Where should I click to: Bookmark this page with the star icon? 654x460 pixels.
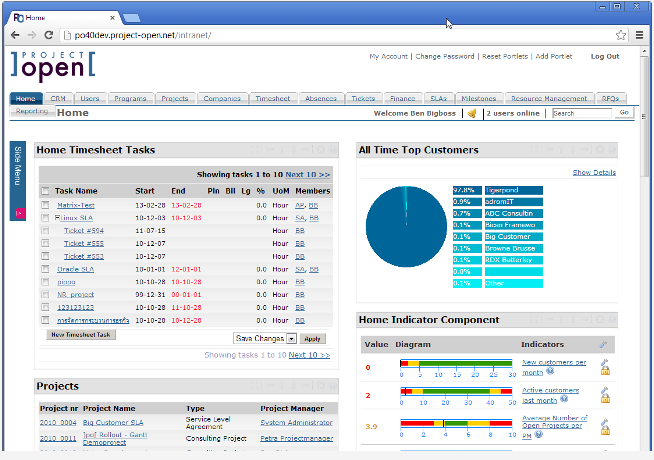[621, 35]
